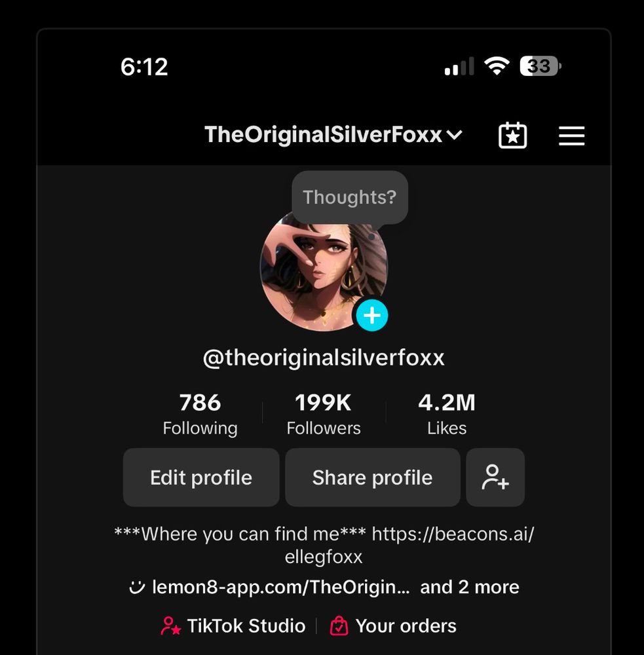
Task: Tap the blue plus badge on avatar
Action: (x=372, y=316)
